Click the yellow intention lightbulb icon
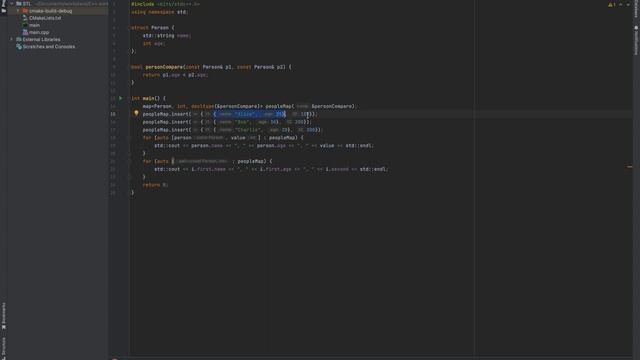Screen dimensions: 640x360 [136, 113]
